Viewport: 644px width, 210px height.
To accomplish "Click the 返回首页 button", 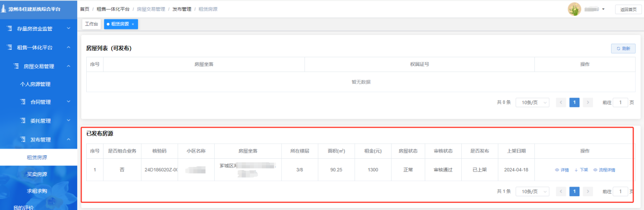I will (628, 10).
